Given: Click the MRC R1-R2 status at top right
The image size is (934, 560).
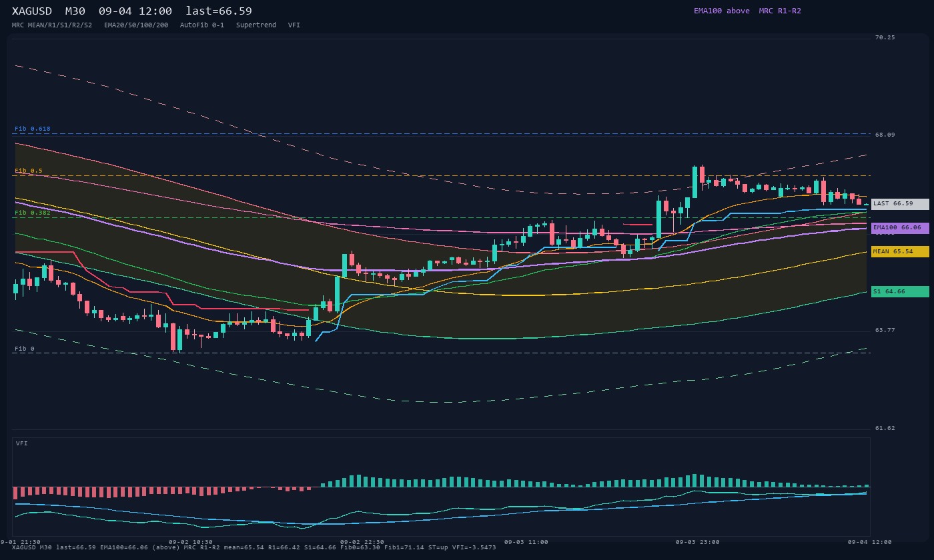Looking at the screenshot, I should tap(780, 11).
